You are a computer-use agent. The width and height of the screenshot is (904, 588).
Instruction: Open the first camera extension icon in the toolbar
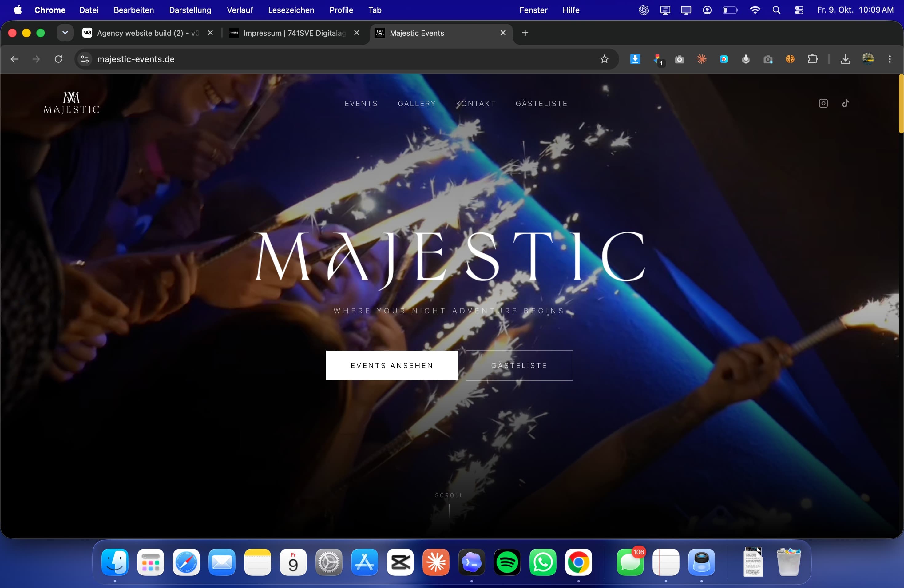tap(680, 59)
